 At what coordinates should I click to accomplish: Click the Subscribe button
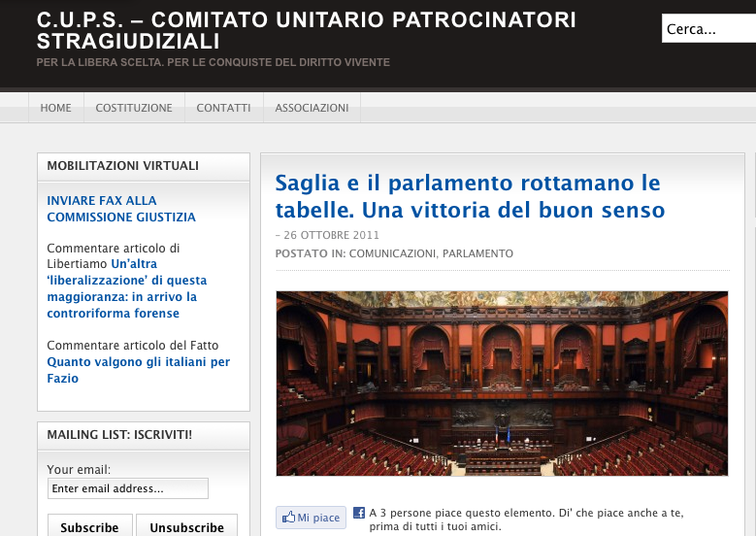(89, 527)
